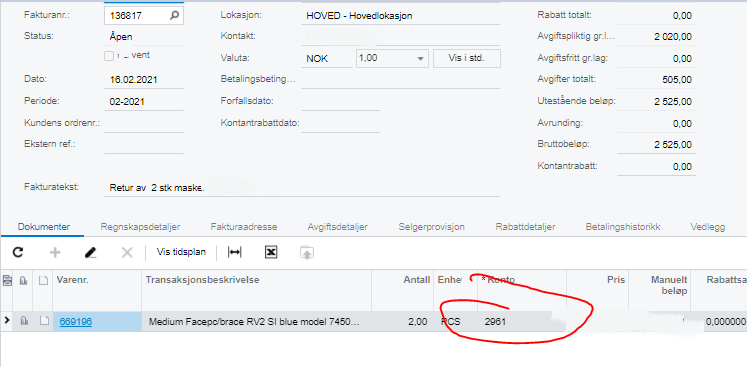Click the Varenr. column header
Image resolution: width=747 pixels, height=367 pixels.
point(97,290)
